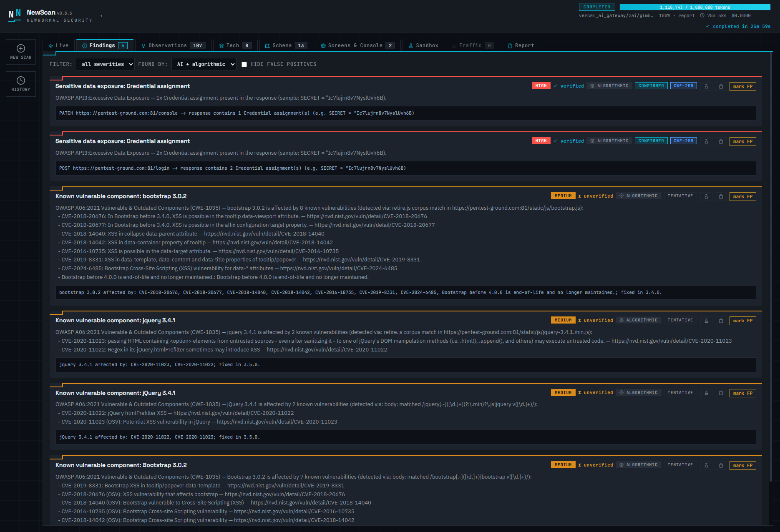Mark lowercase jquery 3.4.1 finding false positive
This screenshot has height=532, width=780.
coord(742,321)
